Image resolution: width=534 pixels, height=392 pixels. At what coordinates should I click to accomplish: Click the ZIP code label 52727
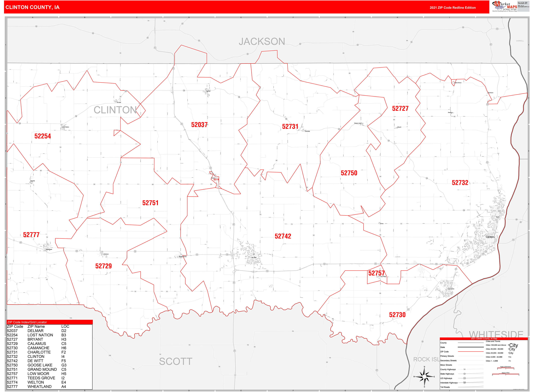pyautogui.click(x=400, y=109)
